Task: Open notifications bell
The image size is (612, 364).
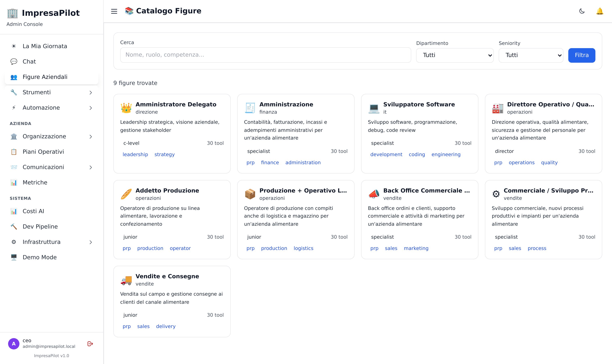Action: 599,11
